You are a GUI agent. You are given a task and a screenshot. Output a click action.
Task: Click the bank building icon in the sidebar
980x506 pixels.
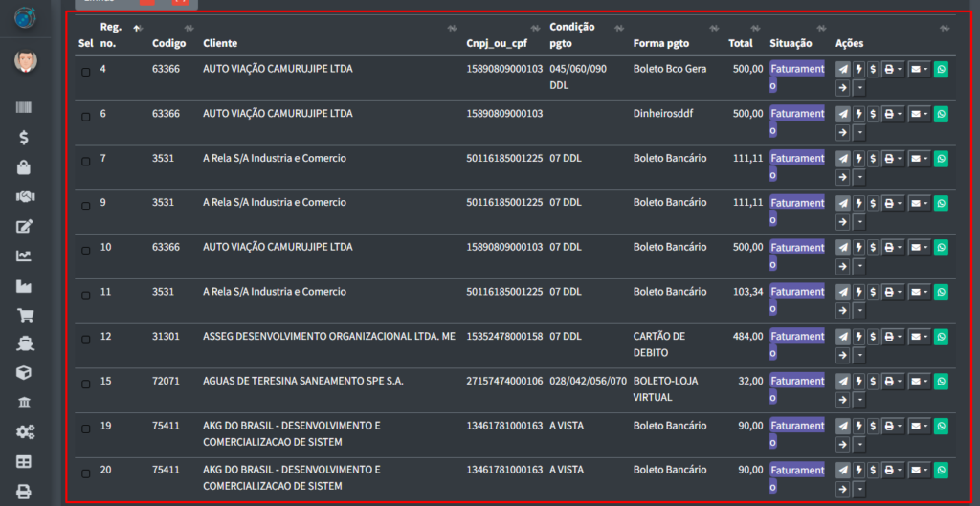click(x=25, y=403)
